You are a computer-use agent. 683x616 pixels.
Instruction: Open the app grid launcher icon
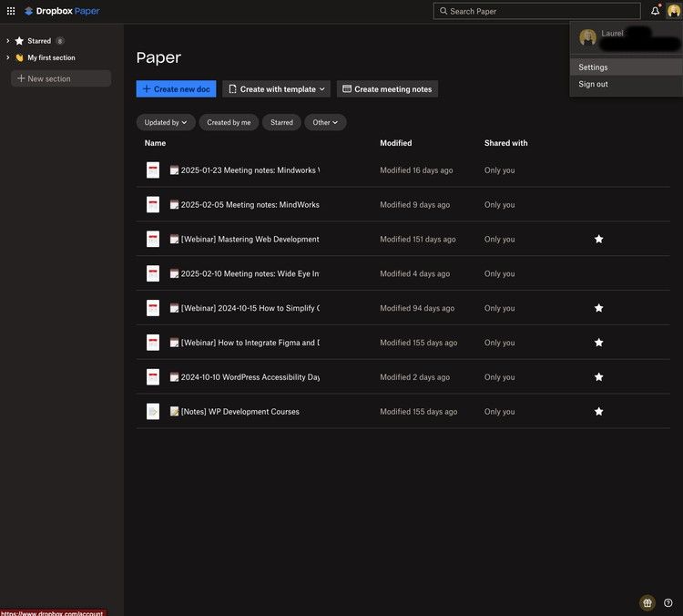pos(11,11)
